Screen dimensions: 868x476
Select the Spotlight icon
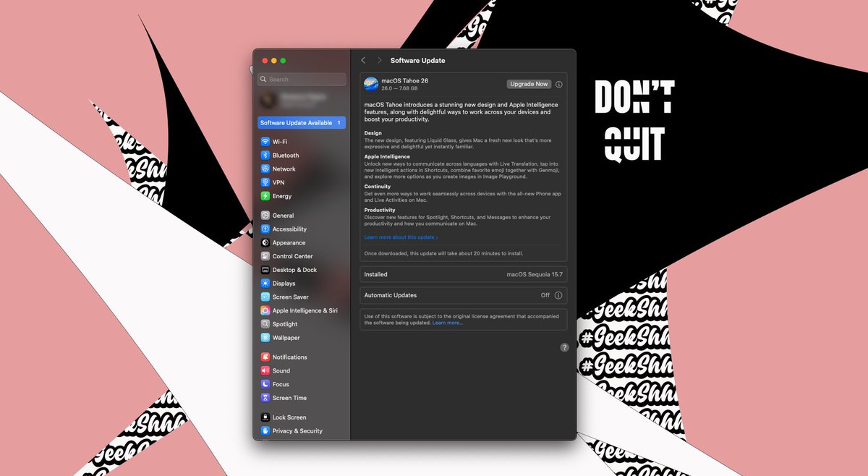[265, 324]
